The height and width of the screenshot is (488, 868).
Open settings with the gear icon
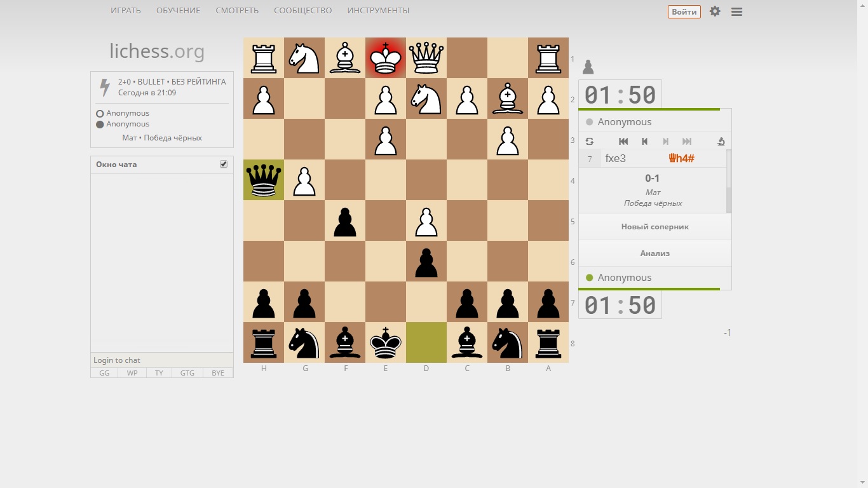(x=715, y=11)
